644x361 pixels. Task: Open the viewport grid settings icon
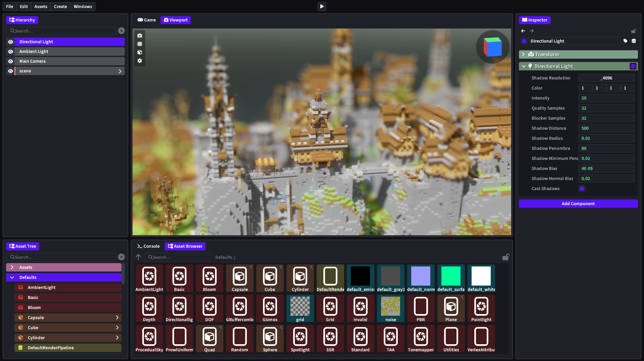[x=140, y=44]
